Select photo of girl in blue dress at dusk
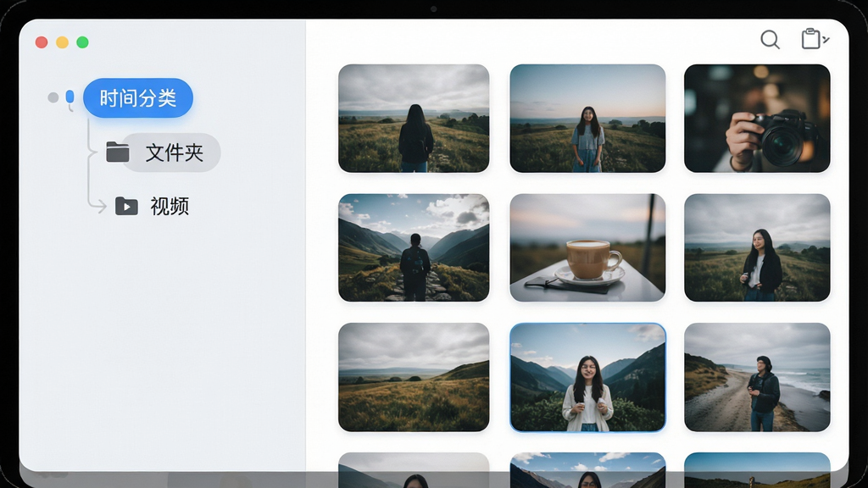Screen dimensions: 868x488 [x=587, y=119]
